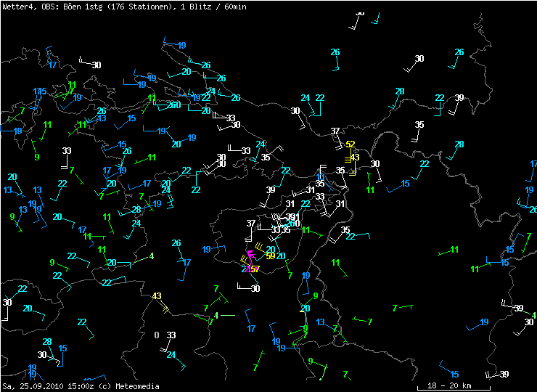Click the magenta wind barb near station 59
This screenshot has height=392, width=537.
250,254
